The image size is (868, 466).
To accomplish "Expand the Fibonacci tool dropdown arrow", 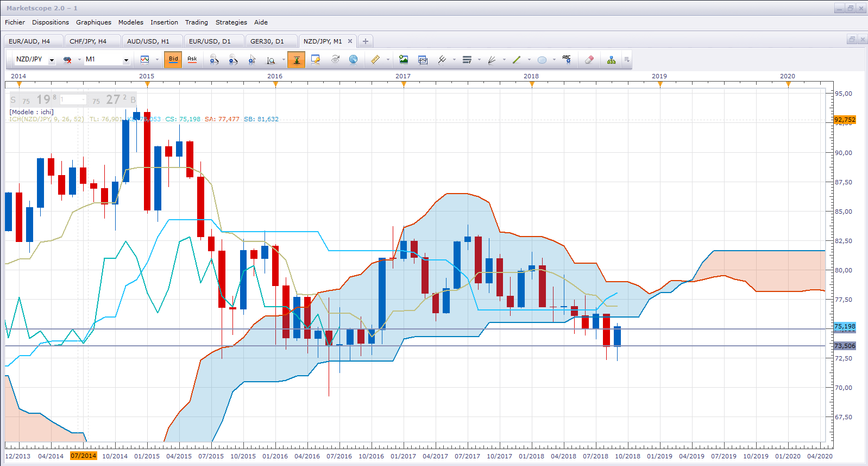I will pyautogui.click(x=479, y=60).
